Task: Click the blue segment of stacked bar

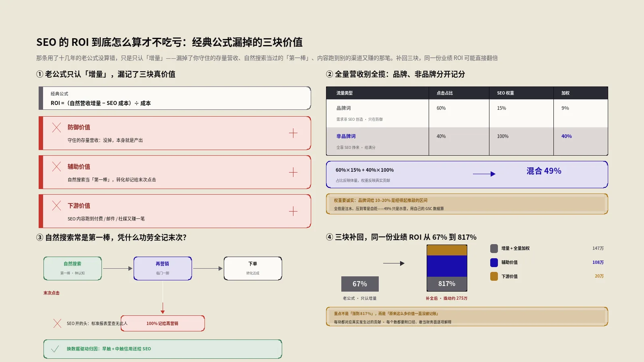Action: tap(447, 266)
